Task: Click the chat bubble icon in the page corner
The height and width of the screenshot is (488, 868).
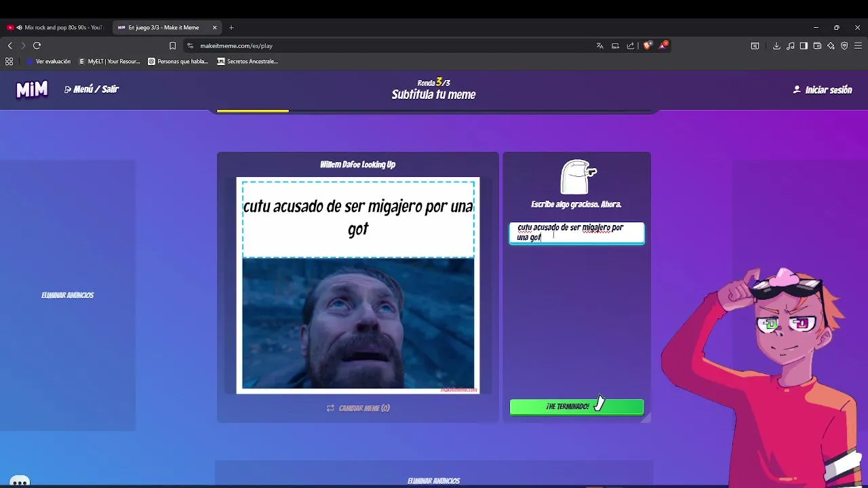Action: tap(20, 481)
